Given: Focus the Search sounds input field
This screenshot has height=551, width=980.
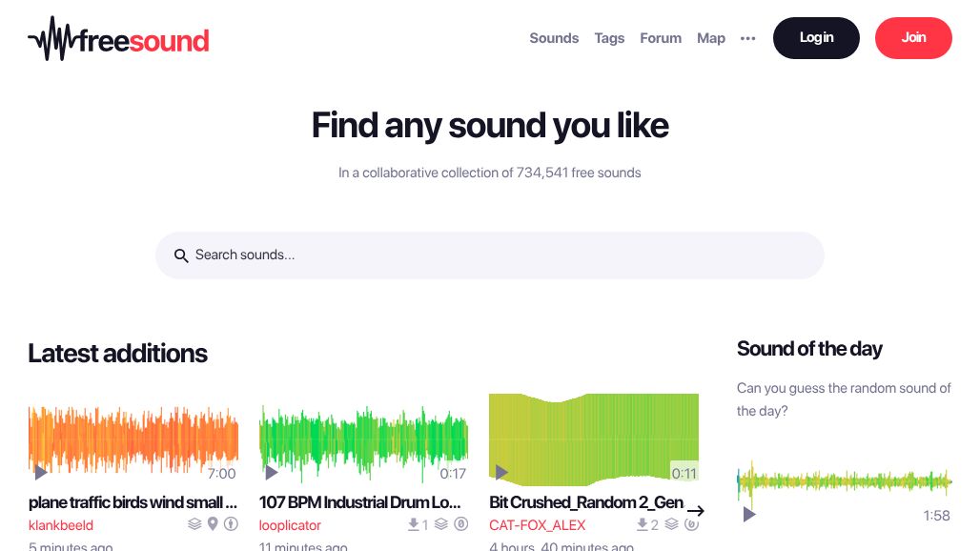Looking at the screenshot, I should point(489,255).
